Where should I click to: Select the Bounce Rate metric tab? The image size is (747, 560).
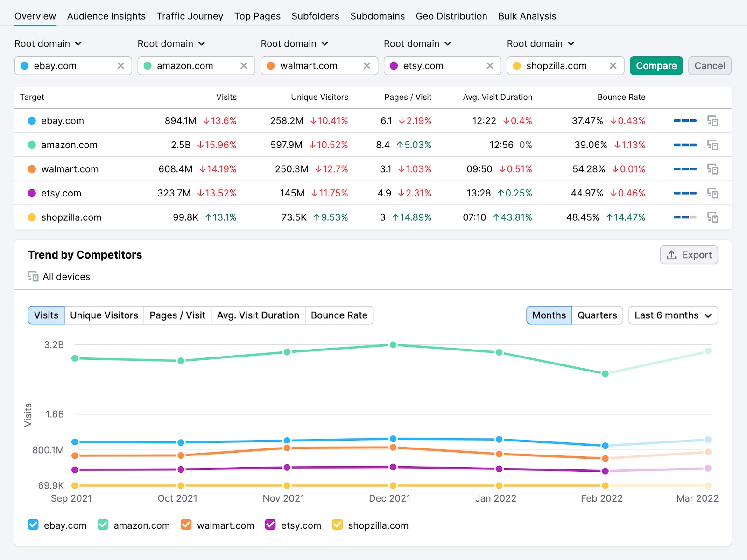[339, 315]
